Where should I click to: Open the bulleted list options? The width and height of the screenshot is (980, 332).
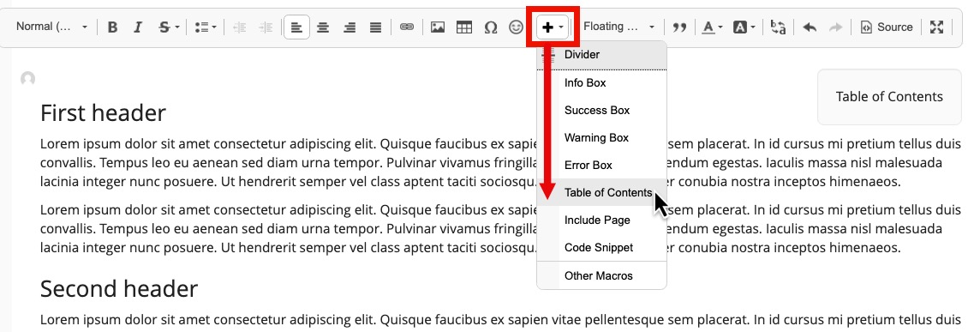pyautogui.click(x=206, y=27)
